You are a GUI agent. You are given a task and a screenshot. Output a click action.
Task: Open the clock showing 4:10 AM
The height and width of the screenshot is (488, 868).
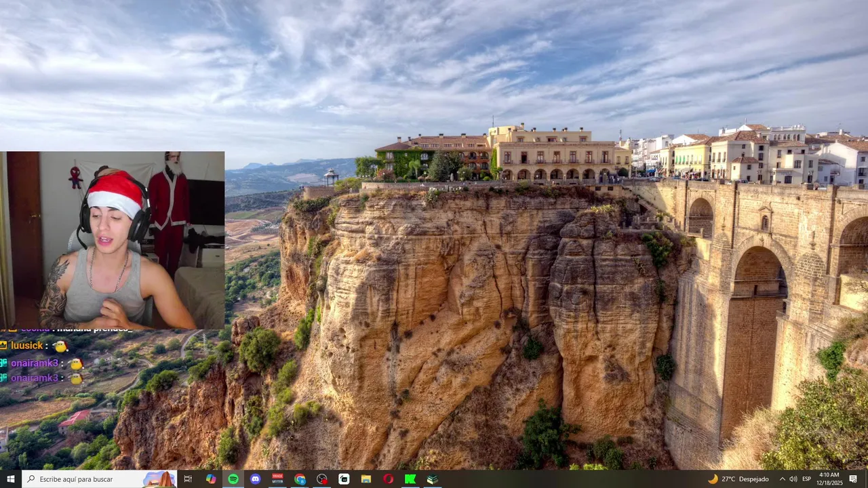coord(829,479)
